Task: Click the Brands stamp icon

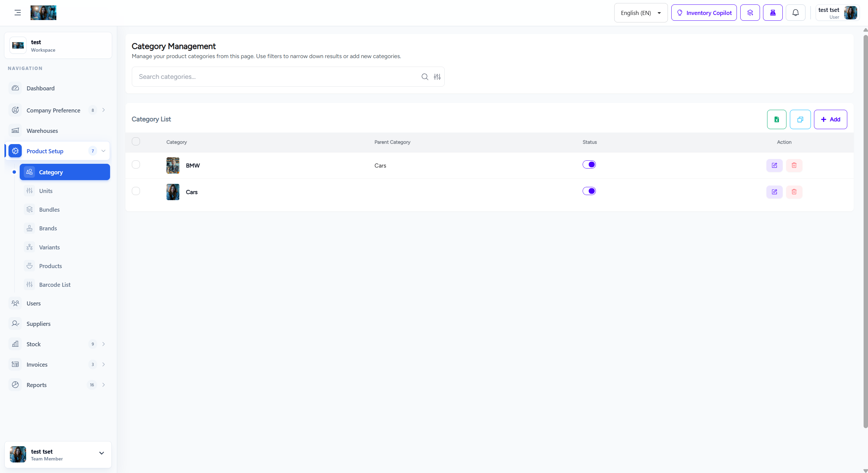Action: pos(30,228)
